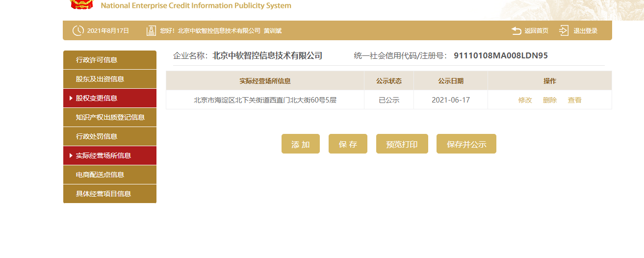This screenshot has height=258, width=644.
Task: Click 退出登录 link text
Action: pos(586,31)
